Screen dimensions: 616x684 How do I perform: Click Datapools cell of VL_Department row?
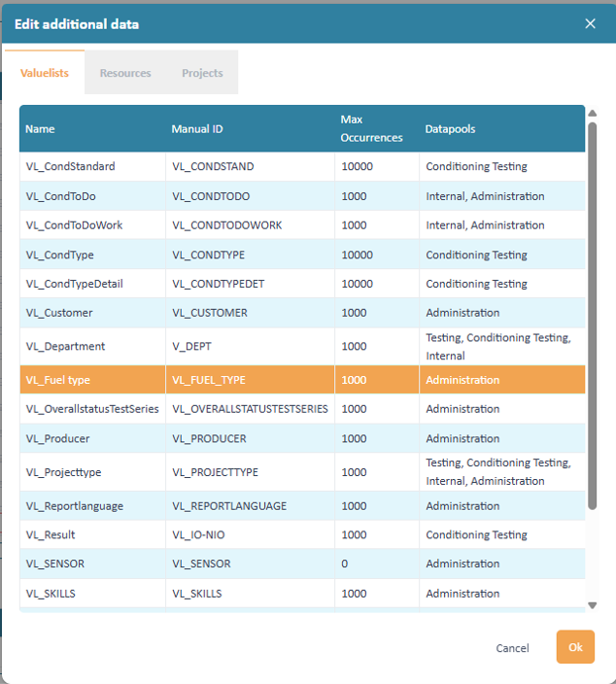pos(502,346)
